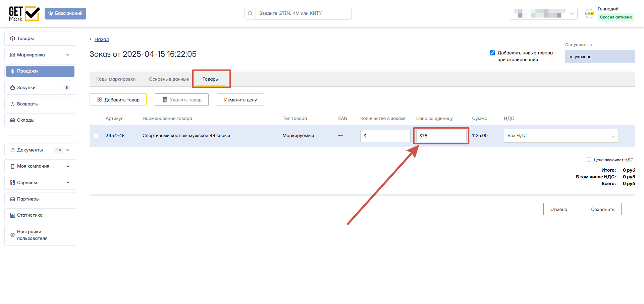The height and width of the screenshot is (304, 644).
Task: Toggle Добавлять новые товары при сканировании checkbox
Action: [492, 53]
